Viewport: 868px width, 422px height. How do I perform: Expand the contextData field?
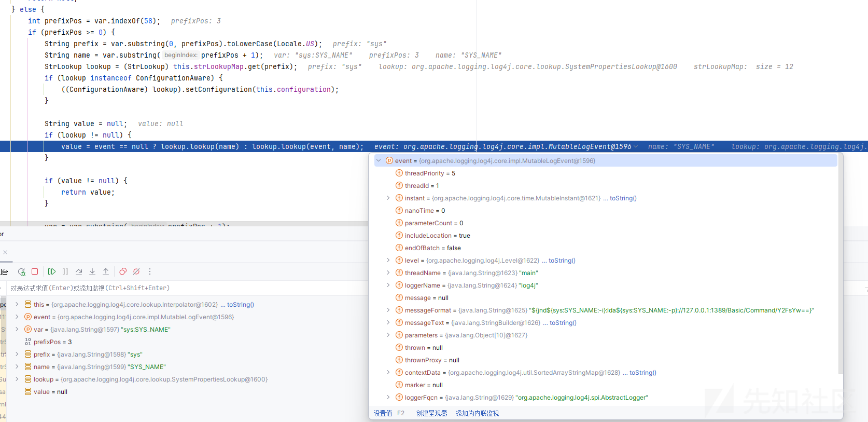pyautogui.click(x=388, y=372)
